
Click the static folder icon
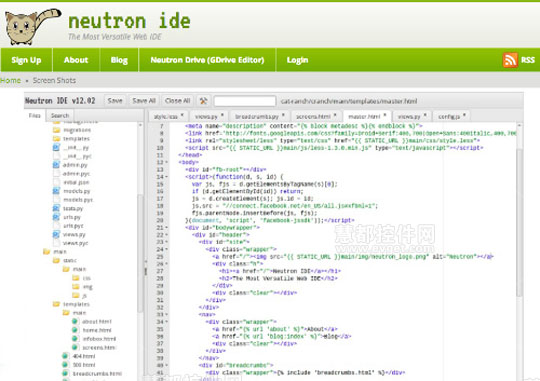click(56, 260)
